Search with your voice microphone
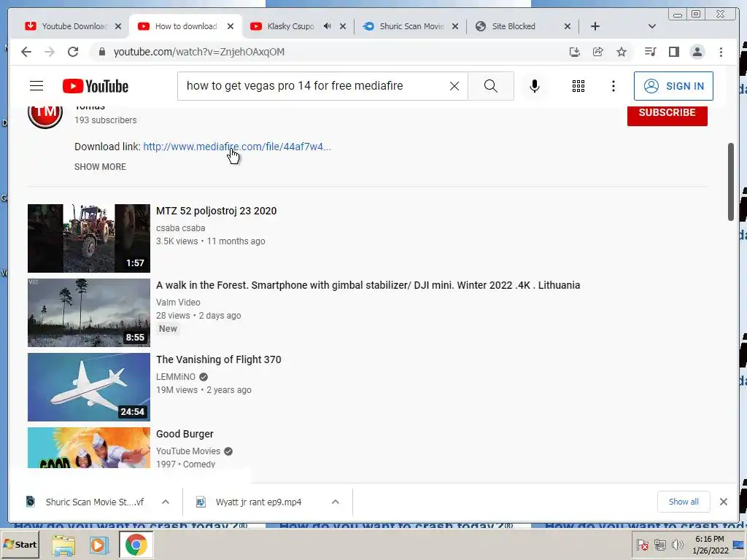The width and height of the screenshot is (747, 560). 535,86
